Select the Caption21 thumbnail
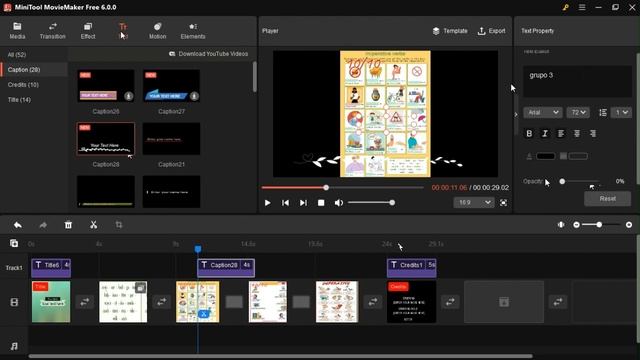Viewport: 640px width, 360px height. (171, 139)
